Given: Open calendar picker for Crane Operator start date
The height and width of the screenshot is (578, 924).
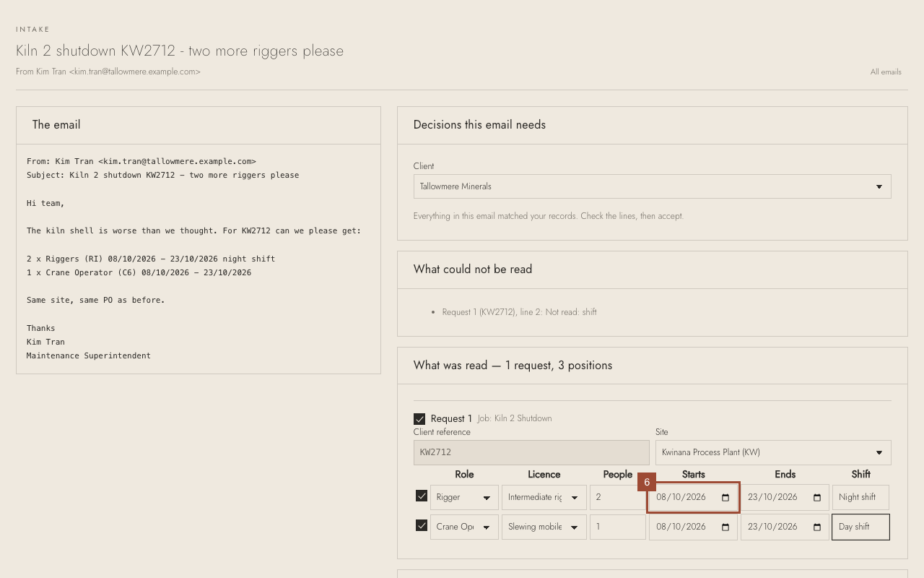Looking at the screenshot, I should pos(725,527).
